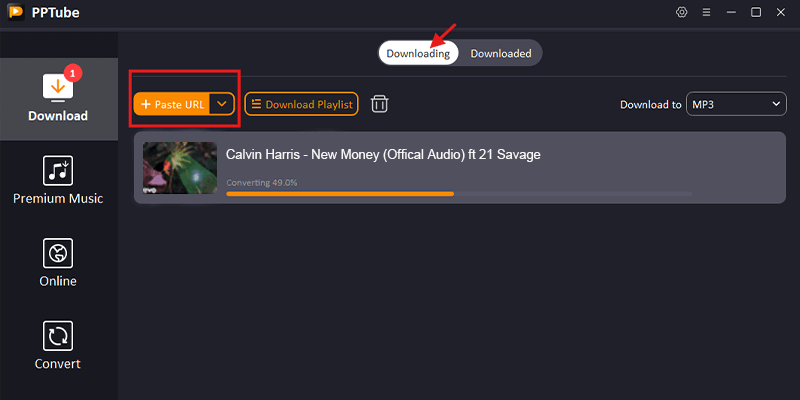
Task: Click the PPTube logo icon
Action: tap(16, 12)
